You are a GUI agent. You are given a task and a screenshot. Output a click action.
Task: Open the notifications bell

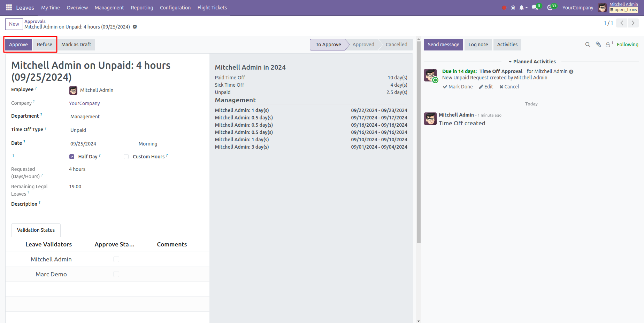(522, 8)
